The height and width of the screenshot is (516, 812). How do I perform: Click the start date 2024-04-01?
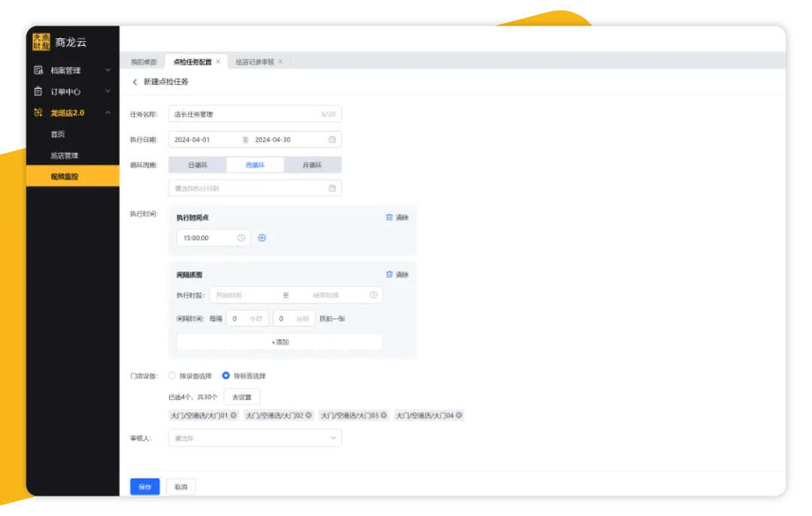(192, 139)
